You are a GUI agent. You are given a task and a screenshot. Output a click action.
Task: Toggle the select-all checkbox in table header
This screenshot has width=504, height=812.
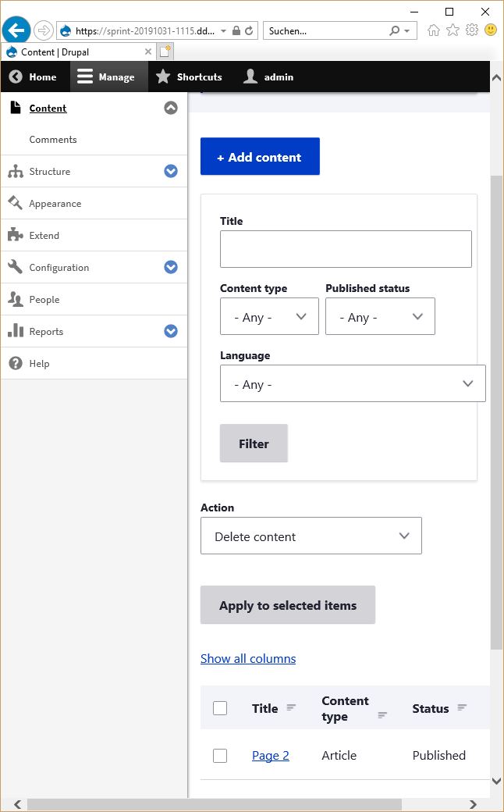220,708
